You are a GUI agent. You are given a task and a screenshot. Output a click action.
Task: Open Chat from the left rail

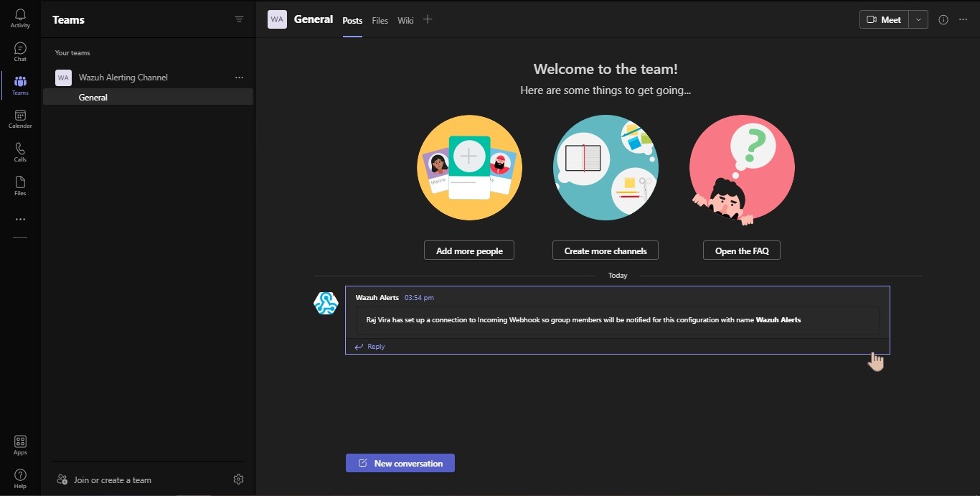click(x=20, y=52)
